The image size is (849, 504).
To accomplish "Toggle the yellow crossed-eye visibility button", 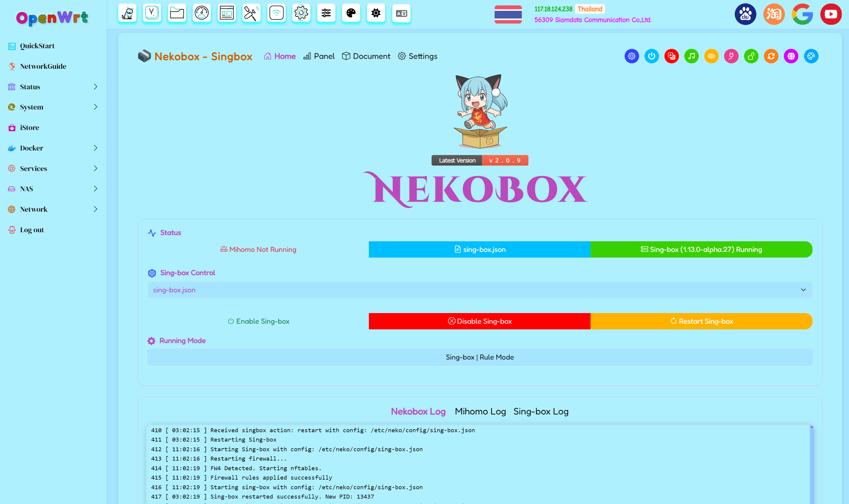I will pyautogui.click(x=711, y=56).
